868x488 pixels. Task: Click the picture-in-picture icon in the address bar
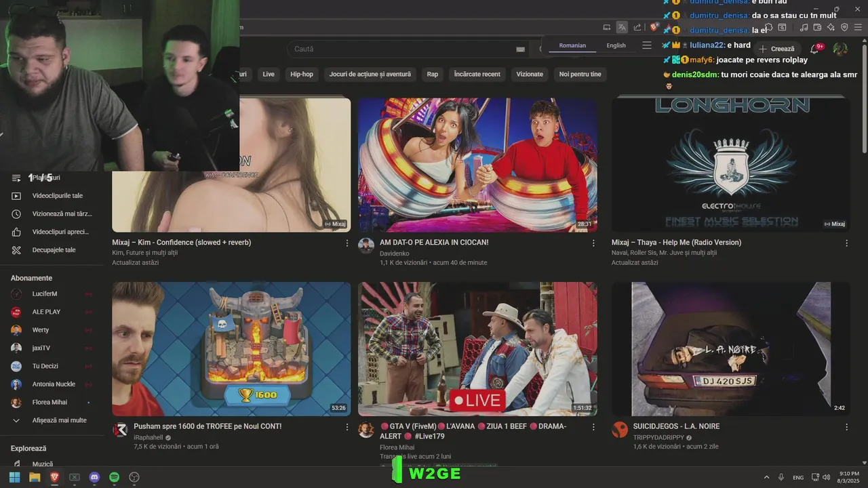pos(607,27)
